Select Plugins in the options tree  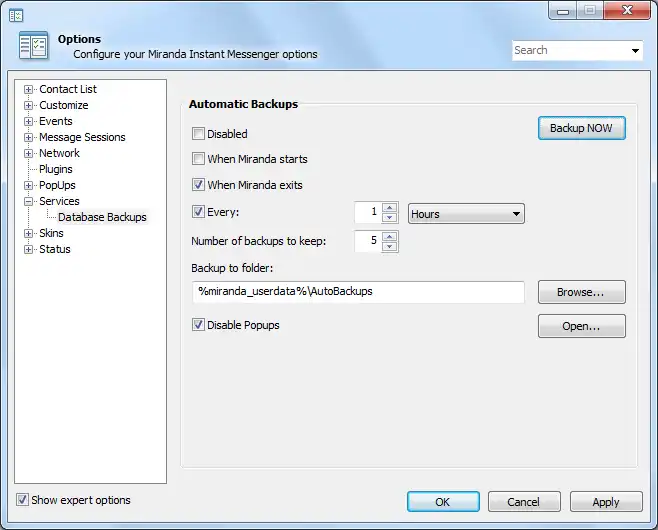pyautogui.click(x=56, y=169)
